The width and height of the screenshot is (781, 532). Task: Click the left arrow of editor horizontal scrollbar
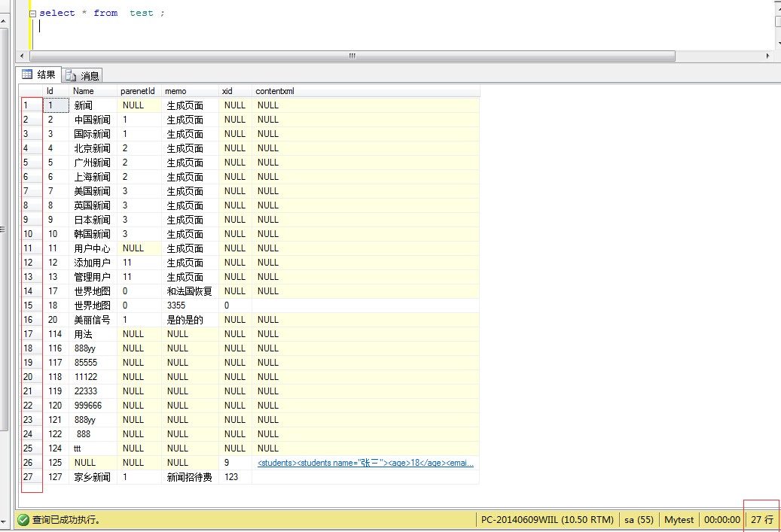coord(21,56)
